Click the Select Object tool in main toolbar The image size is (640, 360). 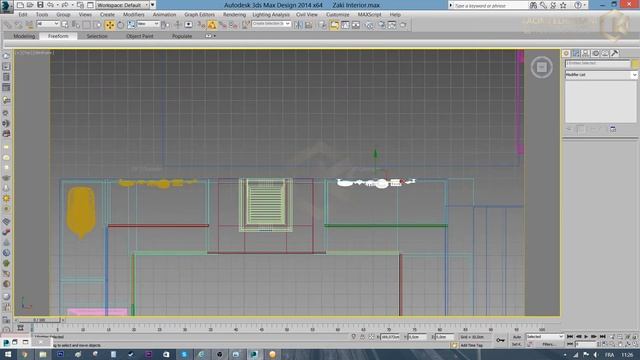64,25
